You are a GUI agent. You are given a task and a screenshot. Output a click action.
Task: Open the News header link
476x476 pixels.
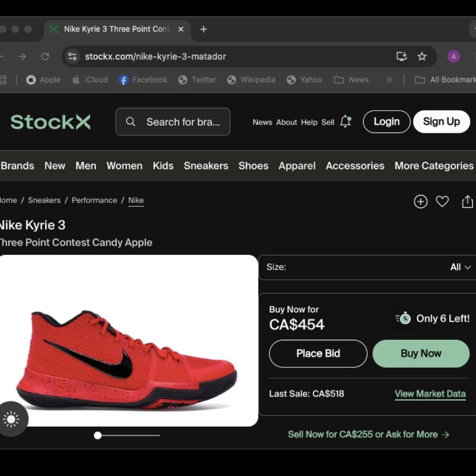tap(262, 122)
